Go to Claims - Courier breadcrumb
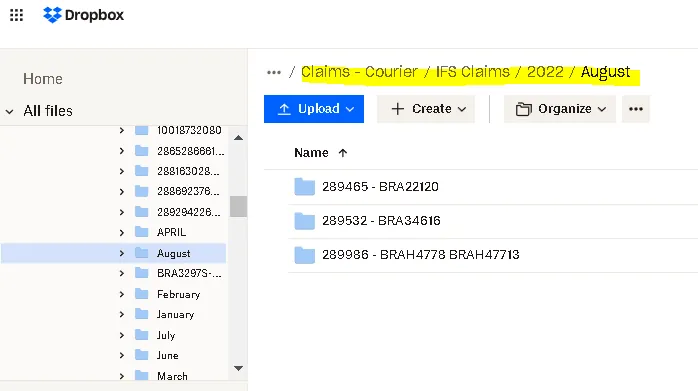The height and width of the screenshot is (391, 698). tap(359, 72)
